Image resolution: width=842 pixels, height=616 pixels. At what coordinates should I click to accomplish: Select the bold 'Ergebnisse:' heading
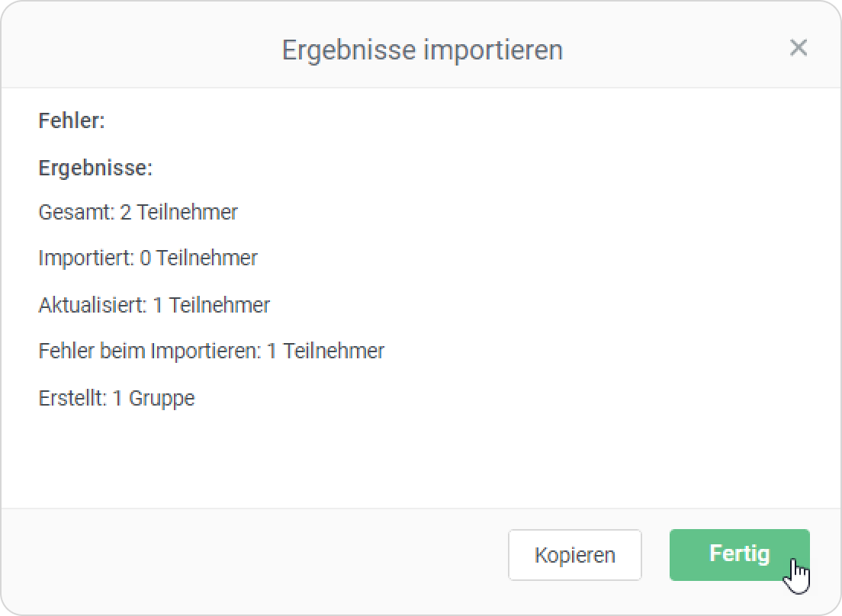pyautogui.click(x=95, y=168)
